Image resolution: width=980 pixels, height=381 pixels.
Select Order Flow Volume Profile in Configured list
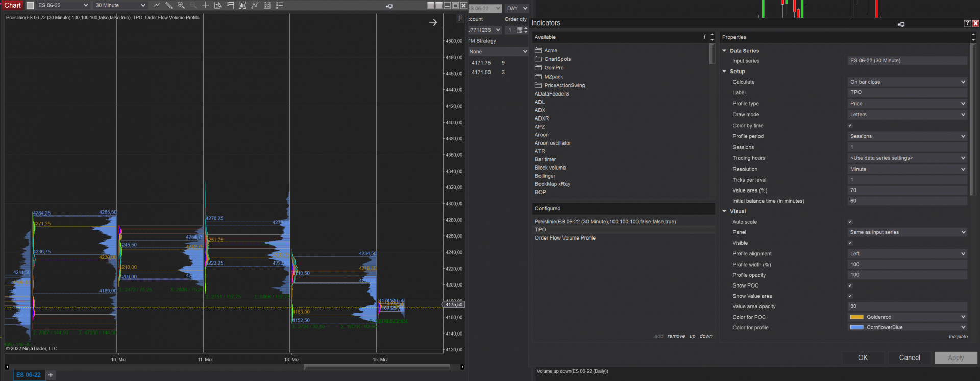click(565, 238)
